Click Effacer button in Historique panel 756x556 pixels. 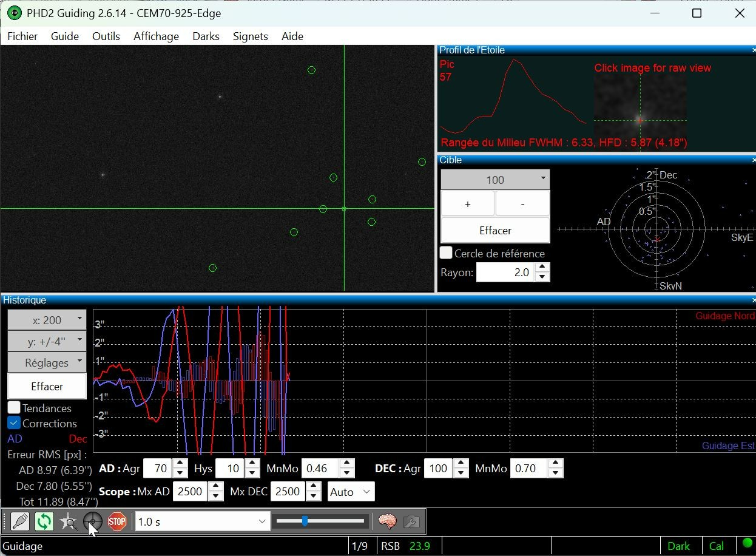(x=47, y=387)
